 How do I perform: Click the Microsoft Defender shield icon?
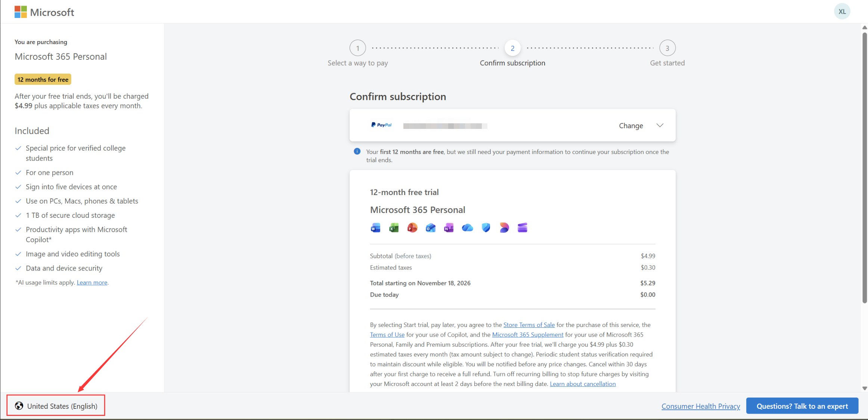[486, 228]
